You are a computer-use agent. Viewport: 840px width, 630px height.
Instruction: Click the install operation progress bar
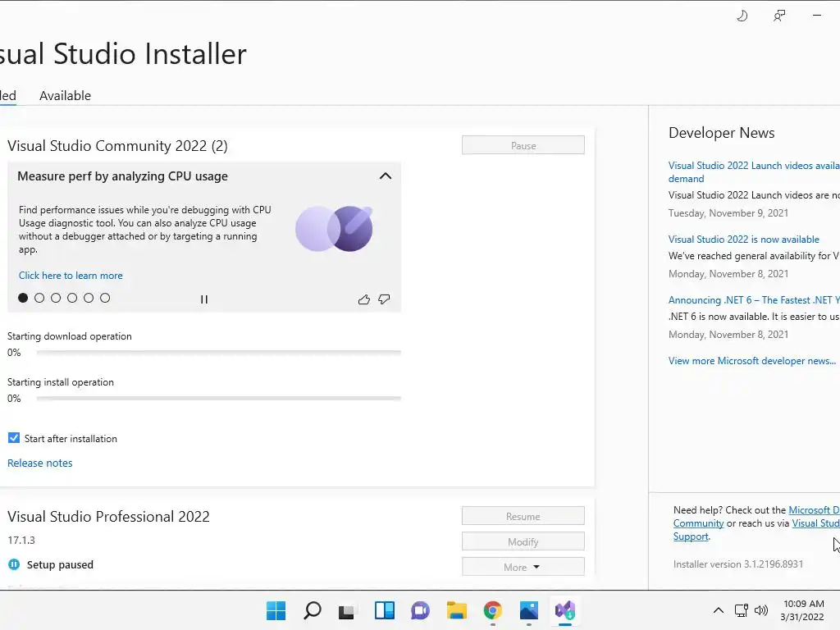(218, 399)
